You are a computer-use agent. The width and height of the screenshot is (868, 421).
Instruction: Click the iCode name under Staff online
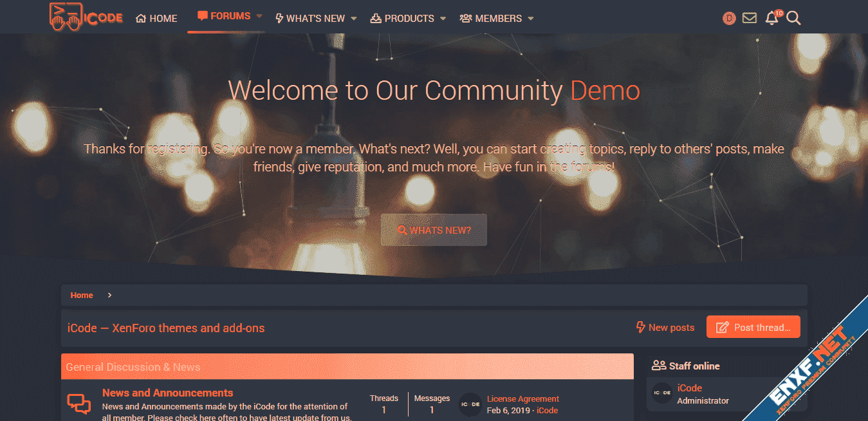[x=690, y=388]
